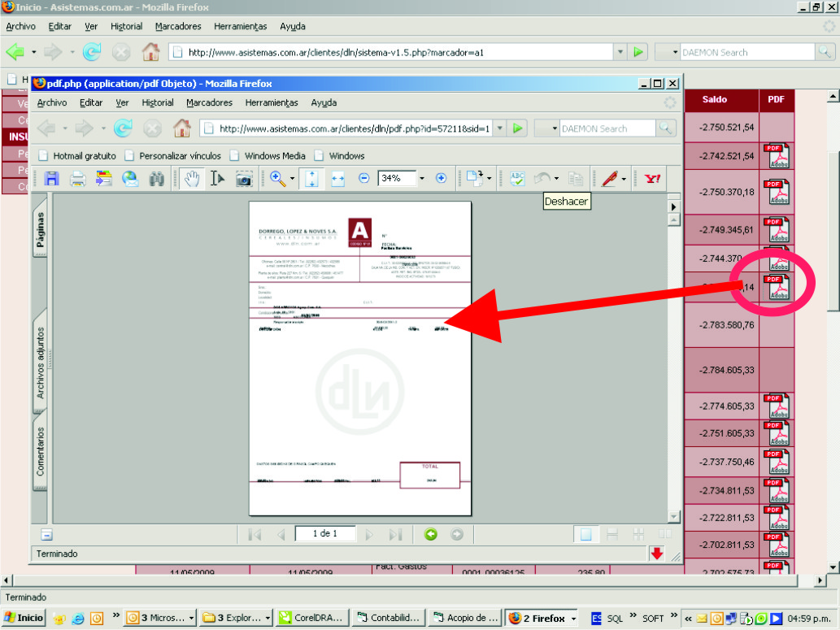
Task: Click the PDF viewer vertical scrollbar track
Action: pos(673,366)
